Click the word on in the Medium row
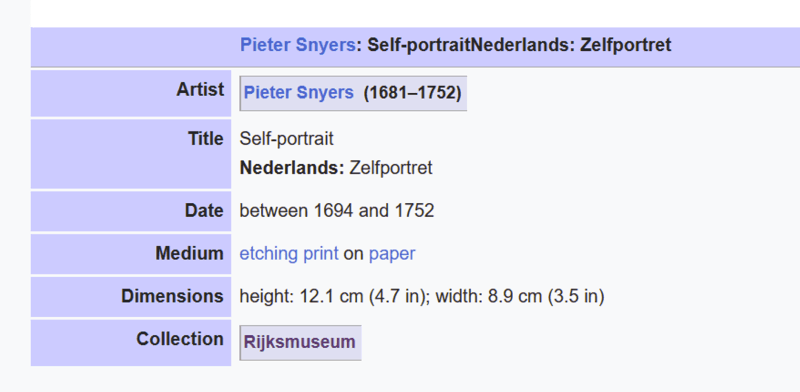 [354, 254]
